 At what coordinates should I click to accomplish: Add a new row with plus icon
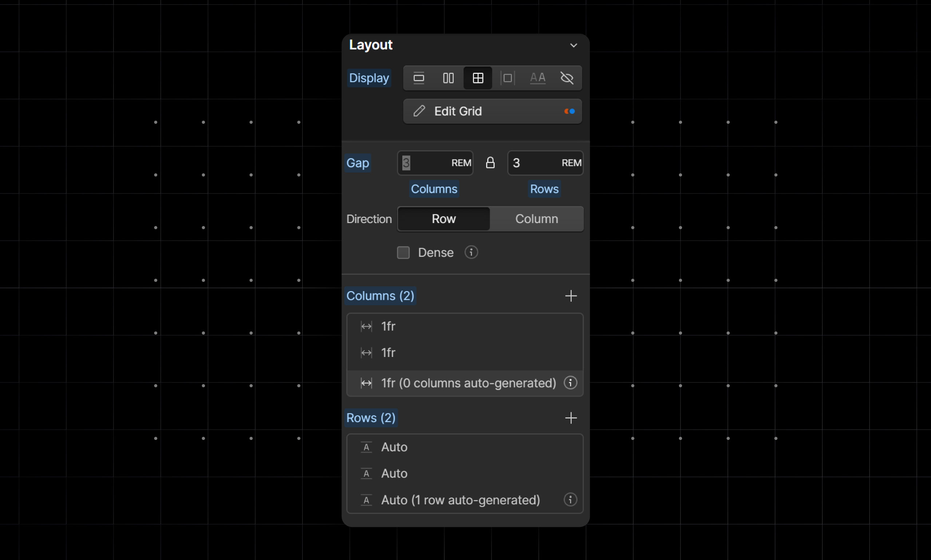(571, 418)
